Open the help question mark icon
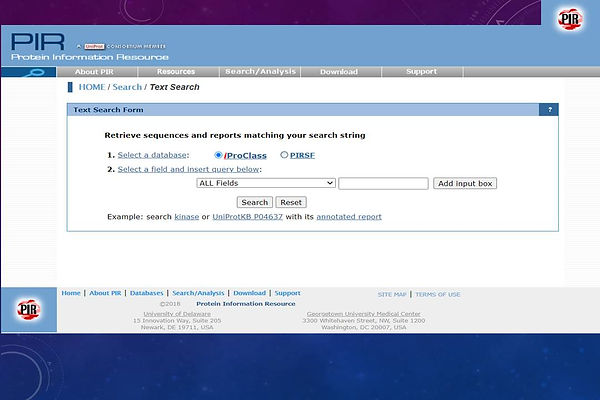This screenshot has height=400, width=600. point(549,109)
